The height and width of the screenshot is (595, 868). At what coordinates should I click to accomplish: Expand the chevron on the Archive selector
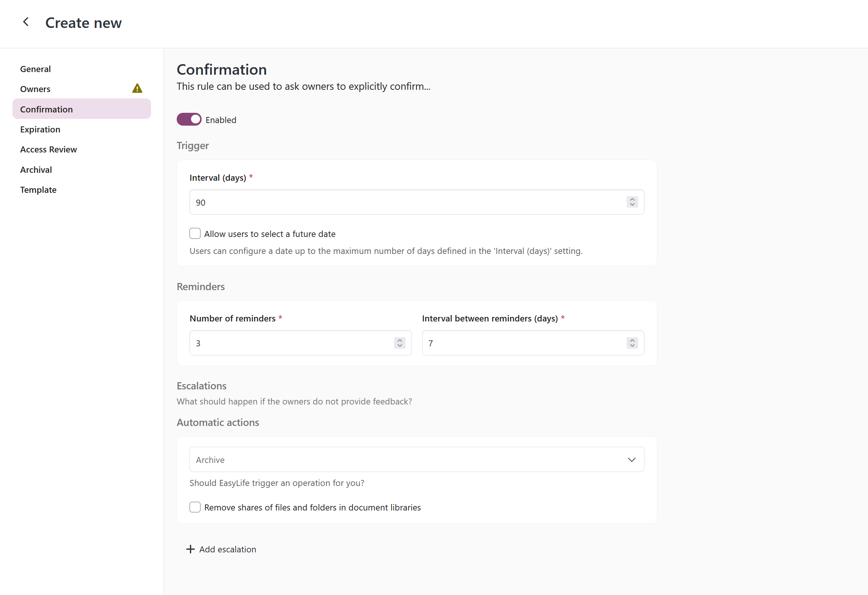(631, 460)
